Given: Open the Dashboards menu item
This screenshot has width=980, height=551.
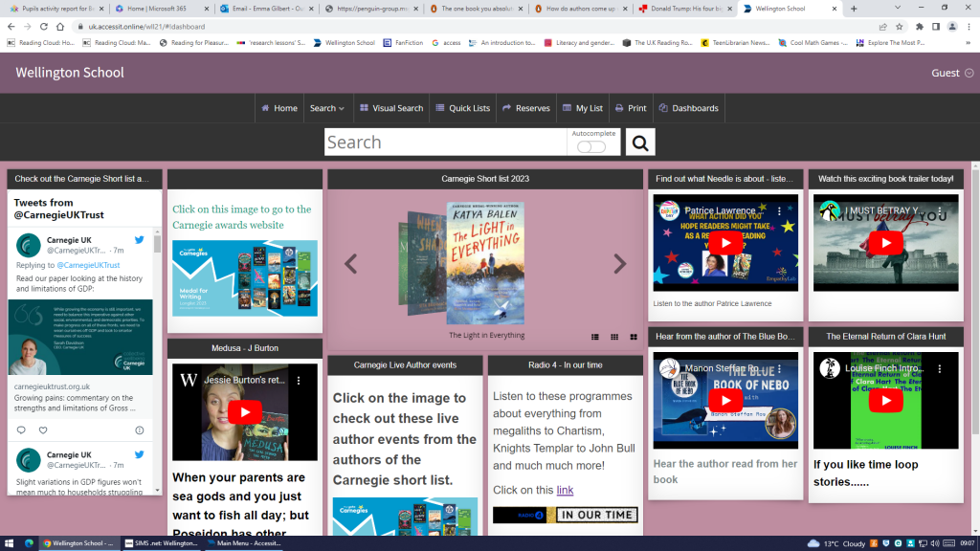Looking at the screenshot, I should click(689, 108).
